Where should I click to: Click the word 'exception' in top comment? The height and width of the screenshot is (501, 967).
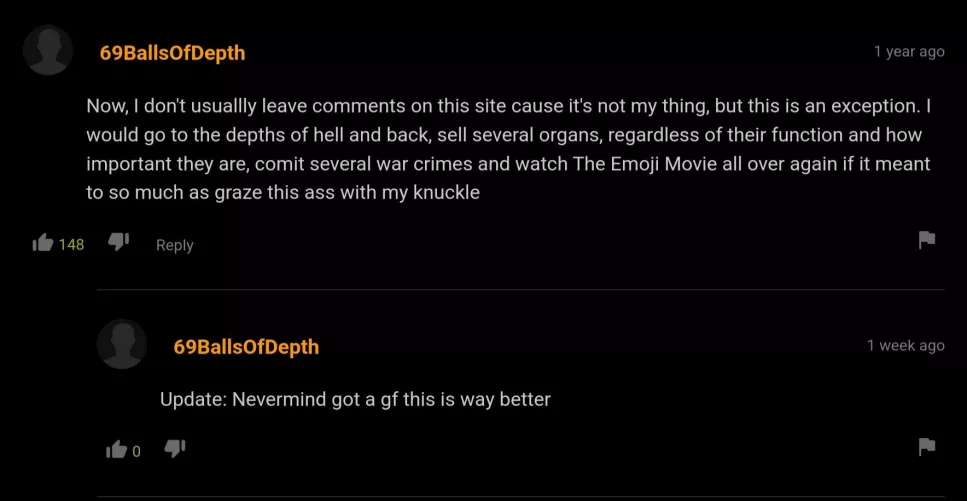tap(873, 106)
